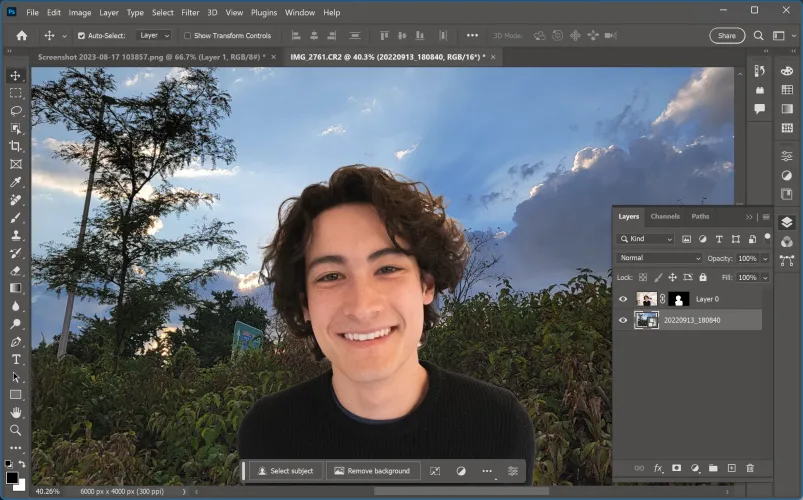Viewport: 803px width, 500px height.
Task: Open the Auto-Select Layer dropdown
Action: pyautogui.click(x=154, y=35)
